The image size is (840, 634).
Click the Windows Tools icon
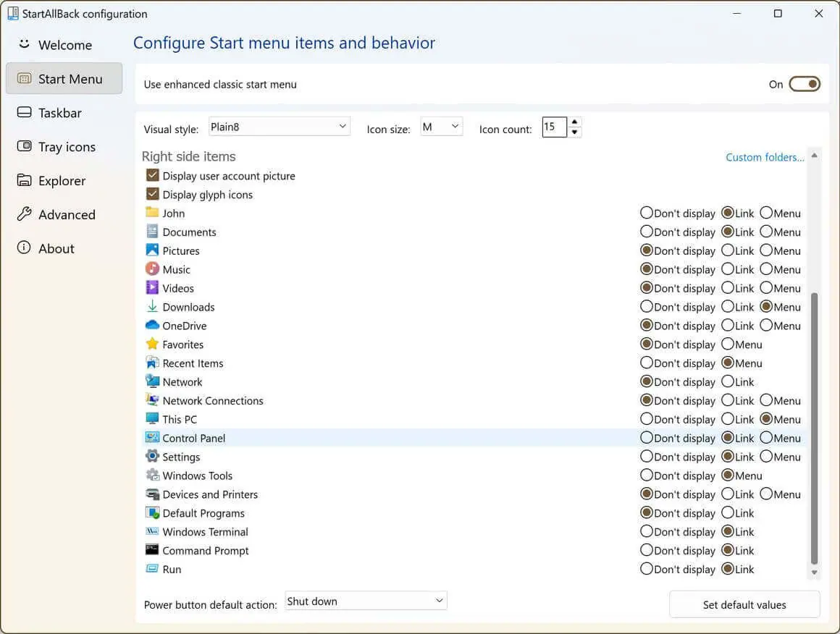click(x=152, y=475)
